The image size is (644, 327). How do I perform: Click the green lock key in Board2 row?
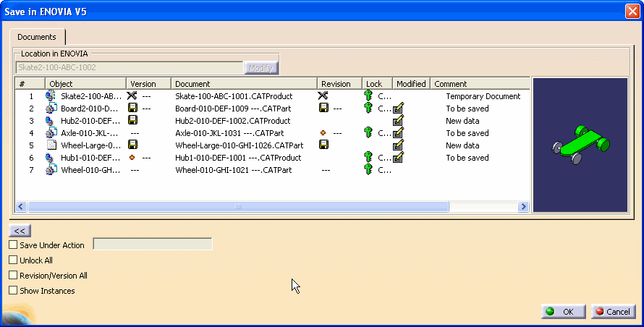click(x=368, y=108)
